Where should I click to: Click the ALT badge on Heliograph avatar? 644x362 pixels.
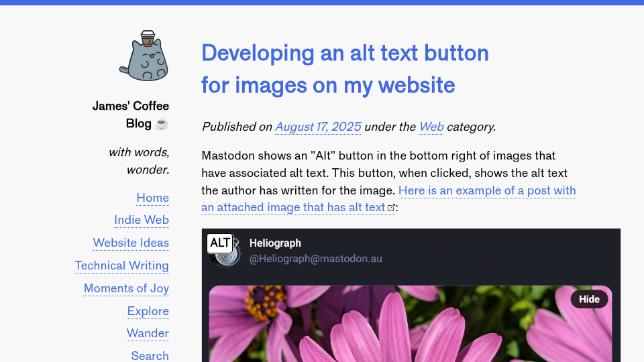pyautogui.click(x=220, y=243)
